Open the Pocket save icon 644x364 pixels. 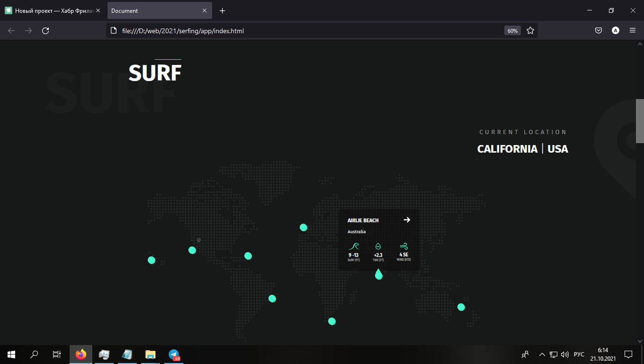click(599, 31)
